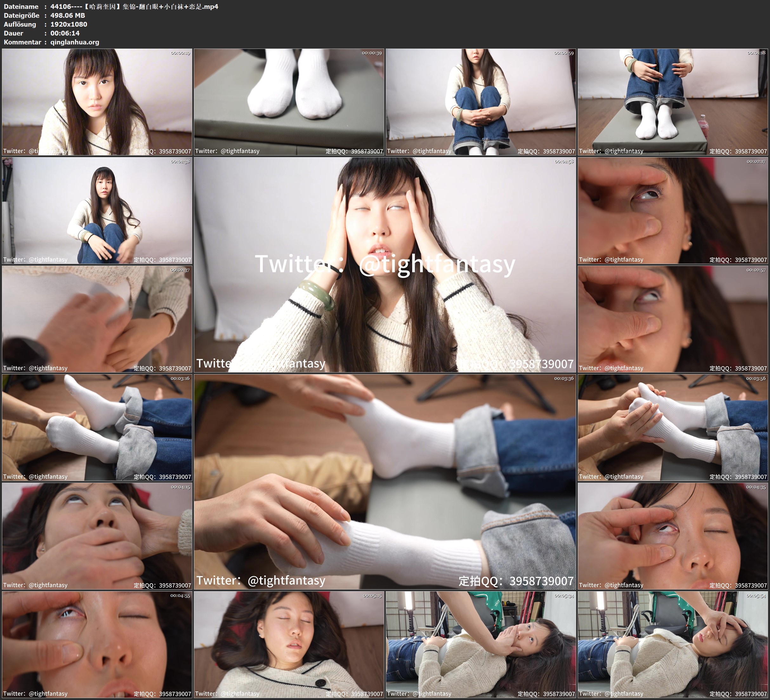Click the qinglanhua.org comment text
This screenshot has width=770, height=700.
pyautogui.click(x=75, y=42)
